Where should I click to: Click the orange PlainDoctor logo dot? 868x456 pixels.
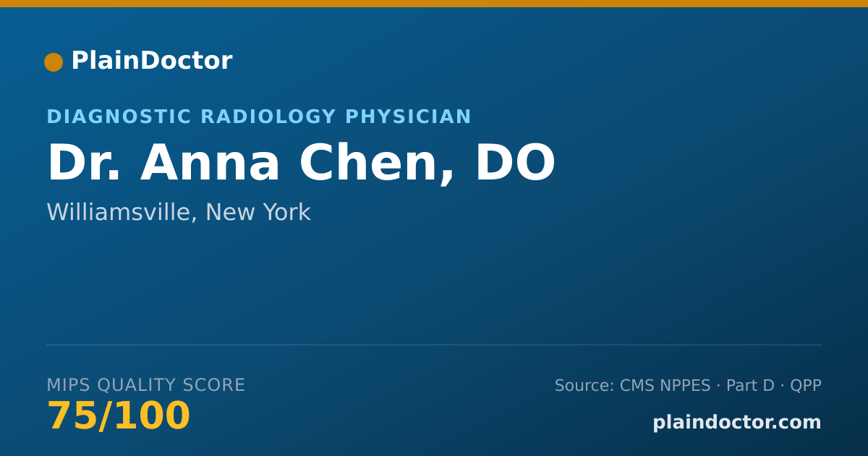(54, 62)
